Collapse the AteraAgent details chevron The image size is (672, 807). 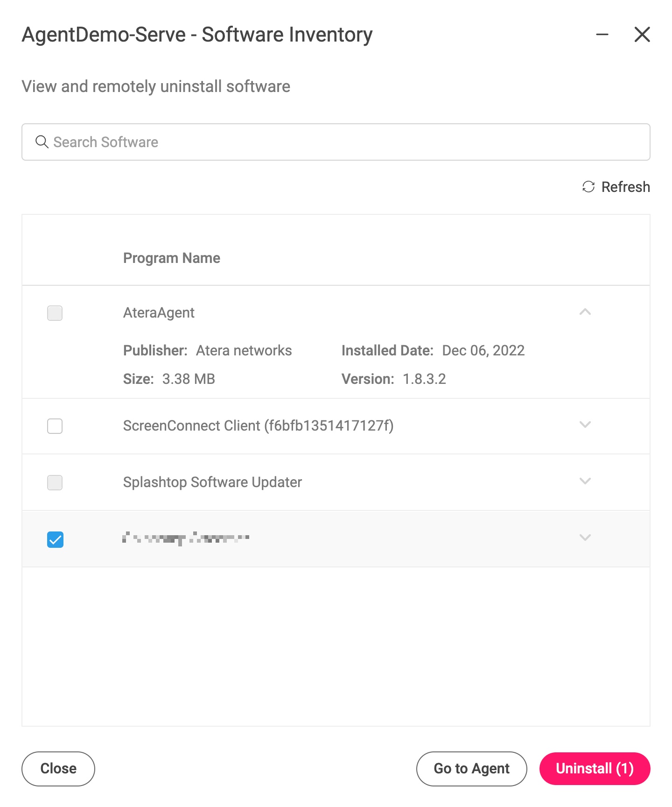(x=585, y=311)
